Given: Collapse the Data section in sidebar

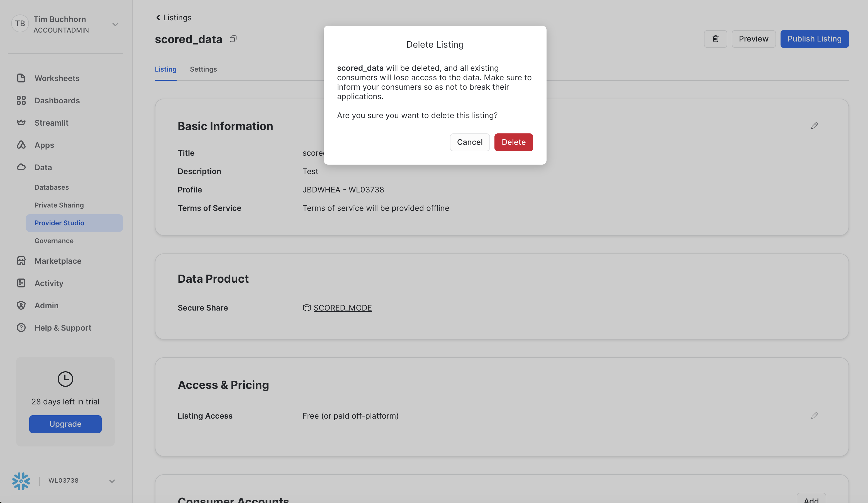Looking at the screenshot, I should click(x=43, y=167).
